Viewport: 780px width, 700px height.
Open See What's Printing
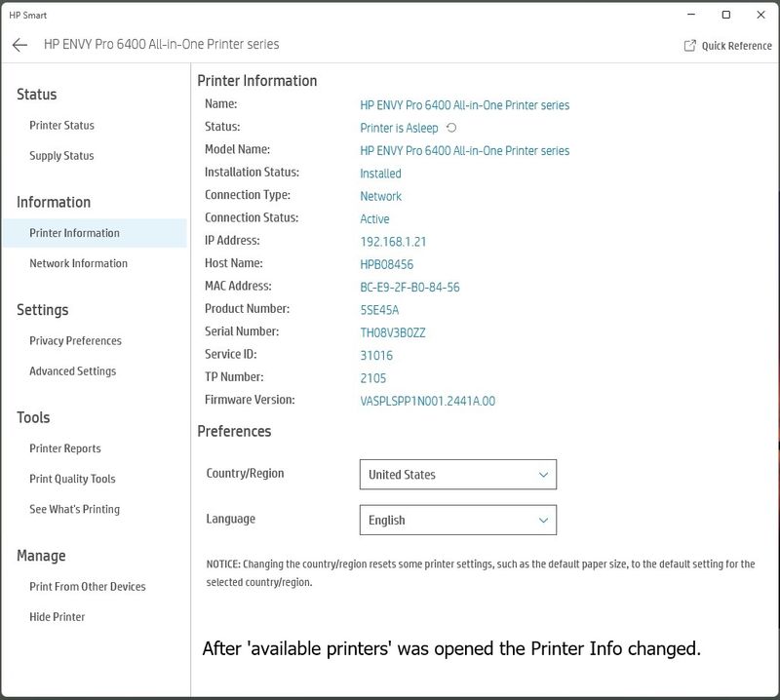pyautogui.click(x=75, y=509)
